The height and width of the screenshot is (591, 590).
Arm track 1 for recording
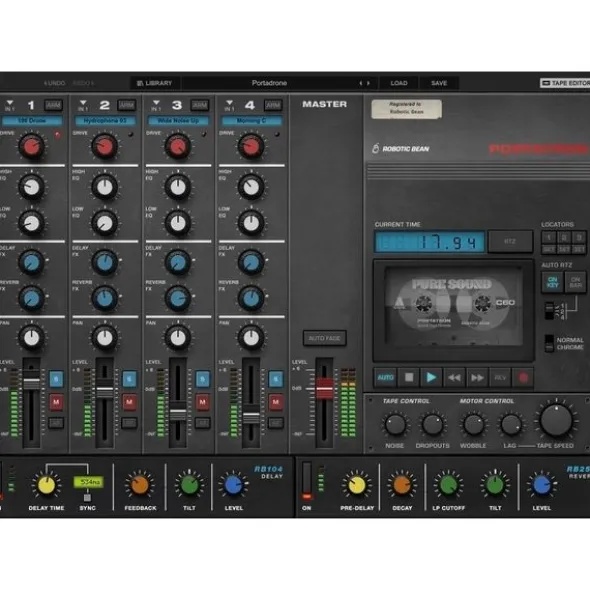click(x=53, y=105)
